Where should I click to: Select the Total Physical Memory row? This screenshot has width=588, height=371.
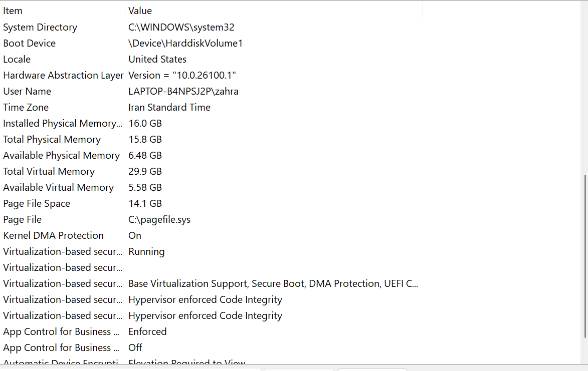point(52,139)
